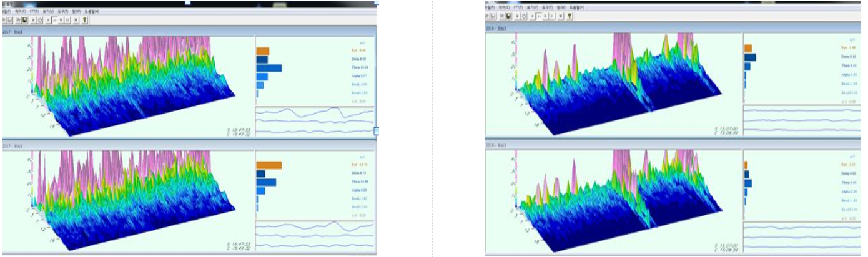Open the 도움말(H) menu in the 2017 window

pyautogui.click(x=92, y=12)
